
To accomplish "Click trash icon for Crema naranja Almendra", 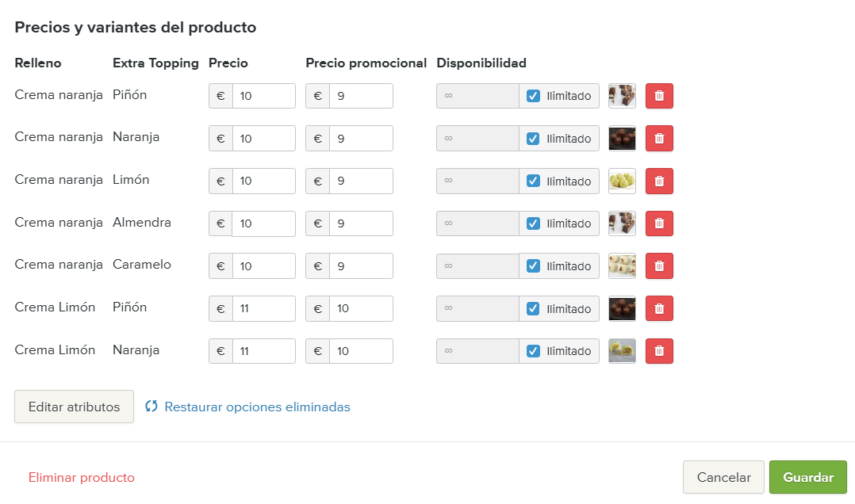I will (659, 223).
